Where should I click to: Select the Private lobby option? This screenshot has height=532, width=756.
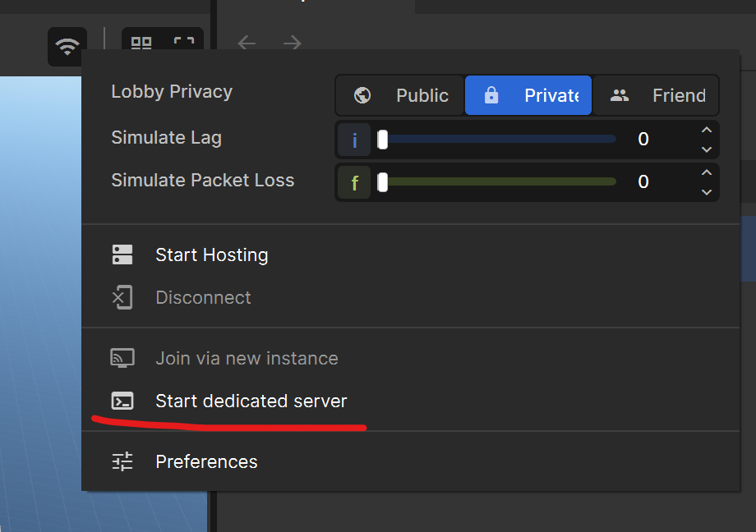tap(528, 95)
